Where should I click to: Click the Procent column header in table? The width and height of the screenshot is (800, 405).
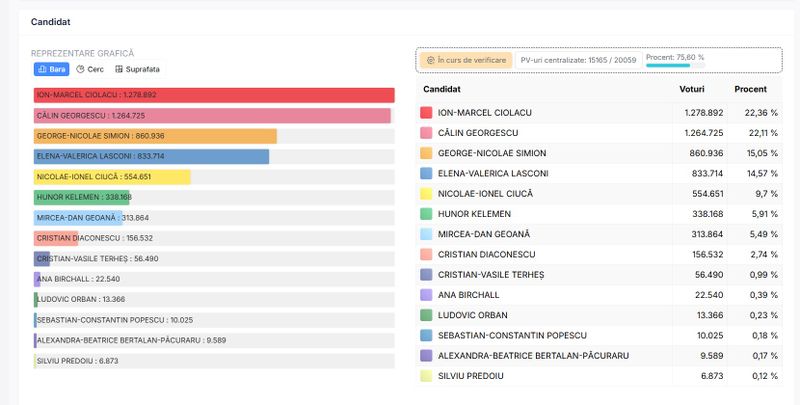click(750, 89)
